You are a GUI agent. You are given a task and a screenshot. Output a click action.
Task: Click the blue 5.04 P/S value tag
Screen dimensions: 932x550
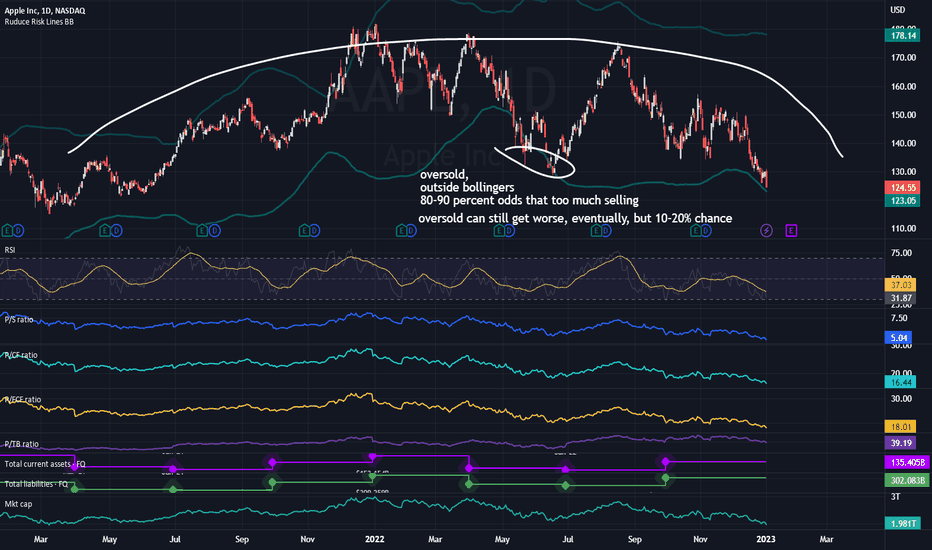pyautogui.click(x=899, y=338)
